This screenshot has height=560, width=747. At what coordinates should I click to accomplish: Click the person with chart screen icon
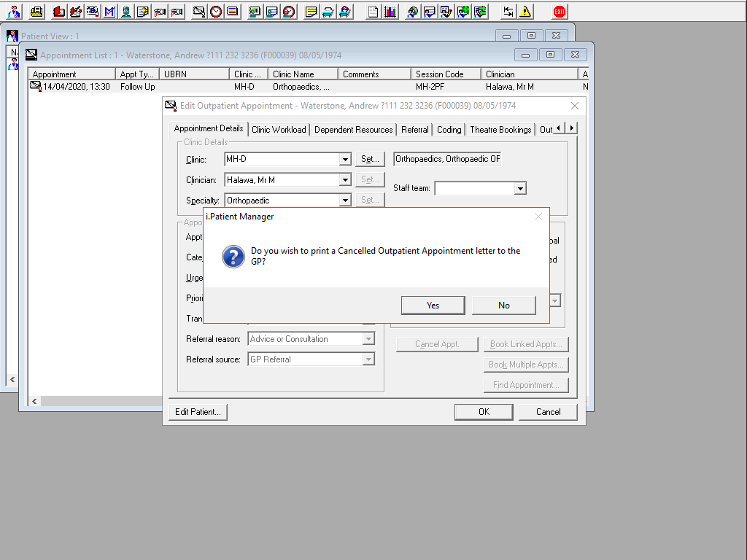click(x=255, y=12)
